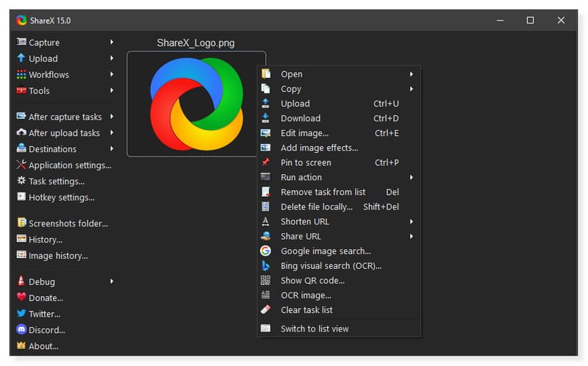Open Application settings
This screenshot has height=366, width=588.
pyautogui.click(x=69, y=165)
